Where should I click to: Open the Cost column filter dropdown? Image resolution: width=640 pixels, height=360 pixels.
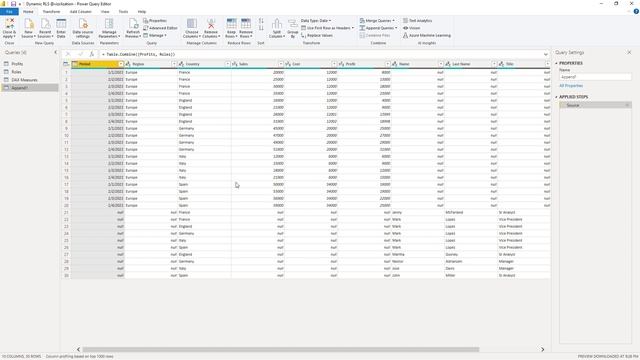pos(334,64)
